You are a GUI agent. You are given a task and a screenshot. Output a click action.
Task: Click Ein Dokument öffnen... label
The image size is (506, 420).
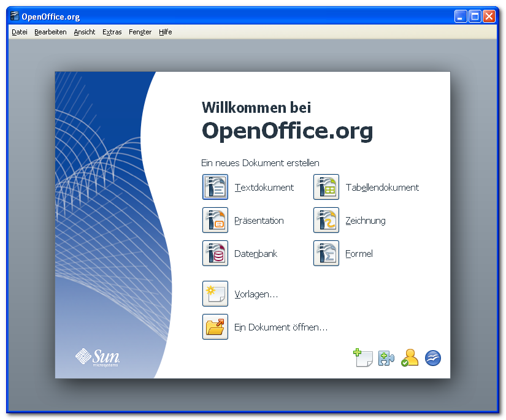pos(281,327)
